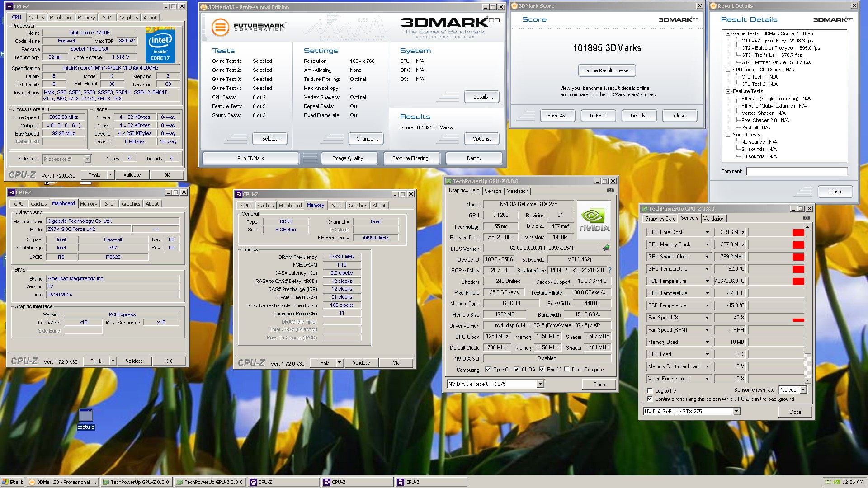Switch to Sensors tab in GPU-Z Graphics Card window

(493, 191)
